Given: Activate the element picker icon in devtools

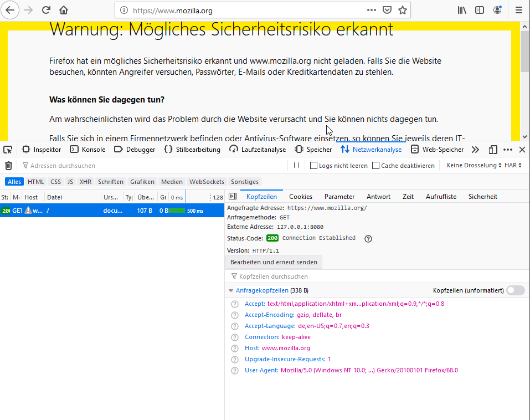Looking at the screenshot, I should [7, 150].
